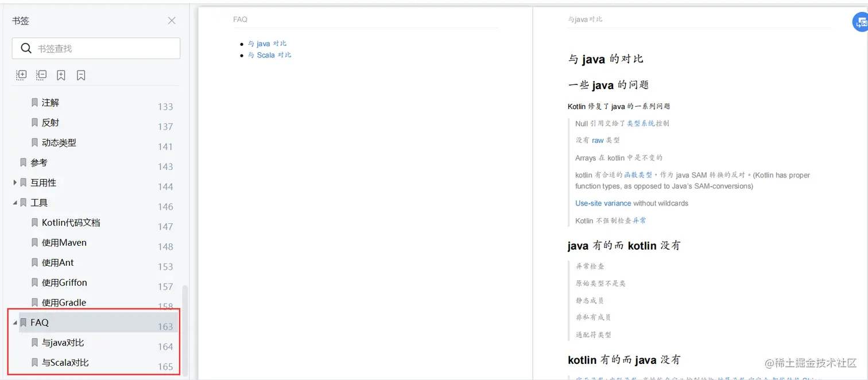
Task: Click bookmark icon beside FAQ
Action: coord(24,323)
